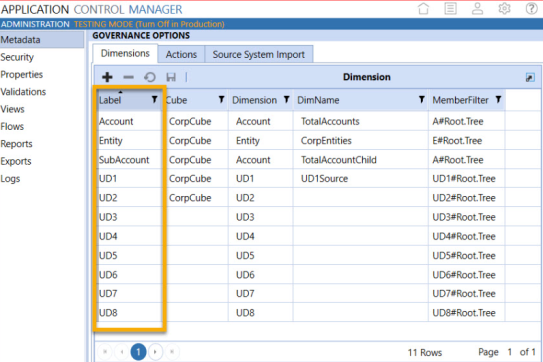The image size is (543, 362).
Task: Open Security in the left sidebar
Action: (x=17, y=57)
